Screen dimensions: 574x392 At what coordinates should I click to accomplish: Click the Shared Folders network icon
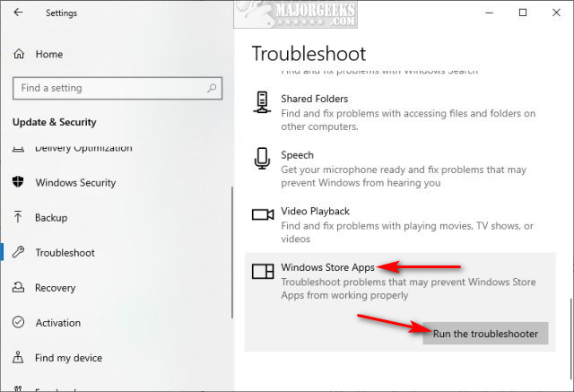(262, 102)
